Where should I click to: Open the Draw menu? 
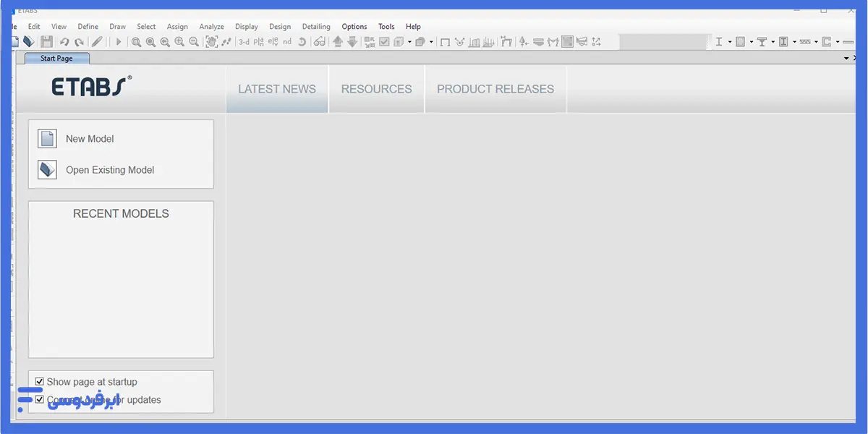117,27
